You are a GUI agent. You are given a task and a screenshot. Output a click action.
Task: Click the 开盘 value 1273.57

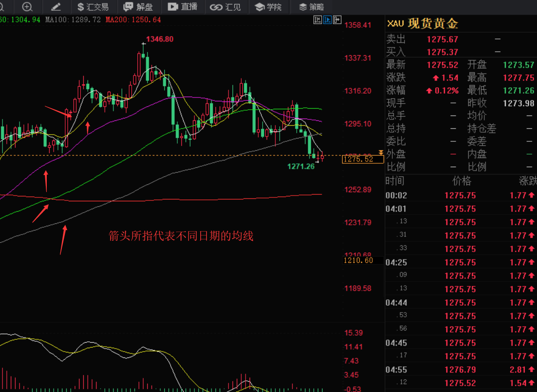pos(518,65)
